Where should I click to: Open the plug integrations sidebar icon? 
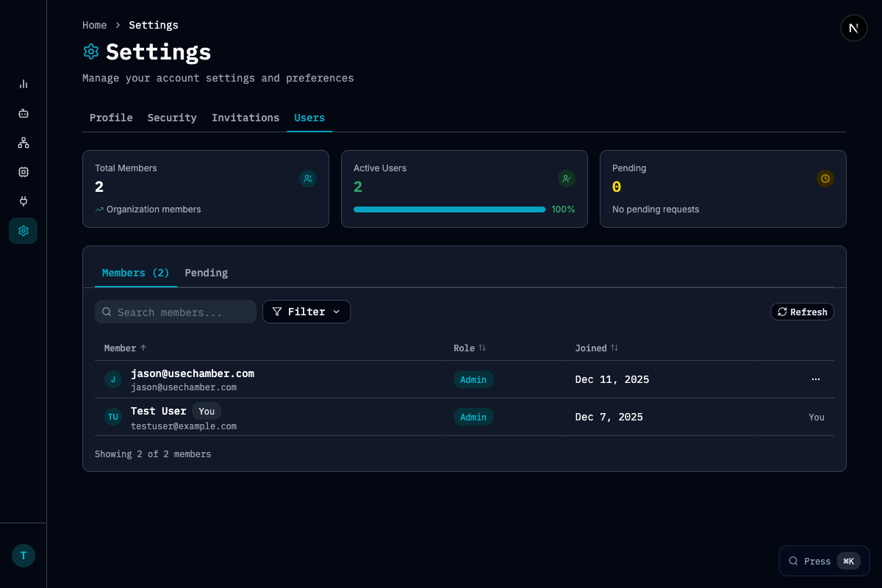[x=24, y=201]
